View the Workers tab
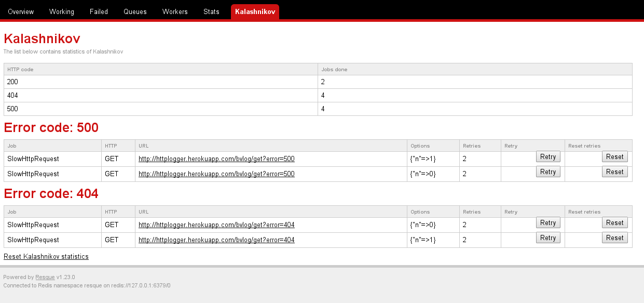Viewport: 644px width, 303px height. point(175,11)
